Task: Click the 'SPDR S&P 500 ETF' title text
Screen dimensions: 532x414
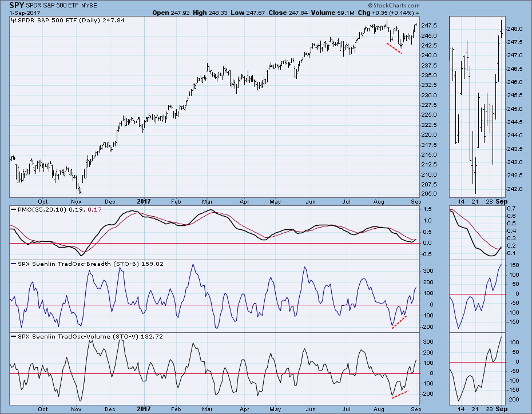Action: 53,5
